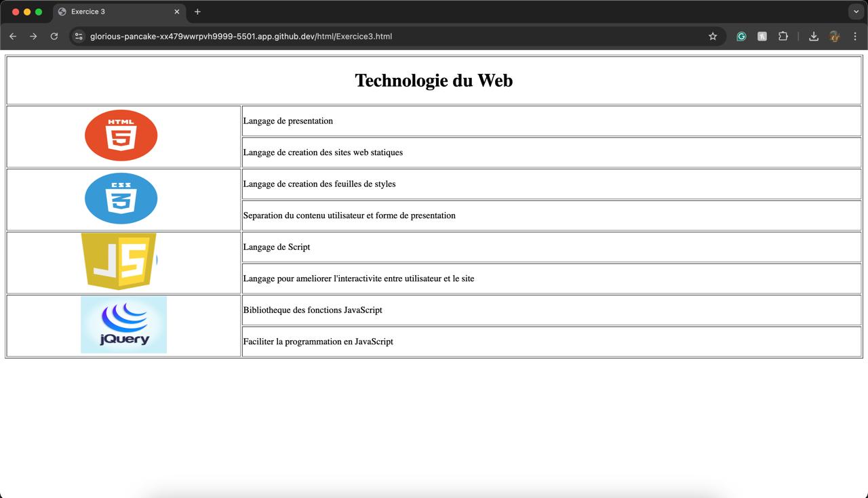Click the browser forward arrow
This screenshot has width=868, height=498.
click(x=33, y=37)
